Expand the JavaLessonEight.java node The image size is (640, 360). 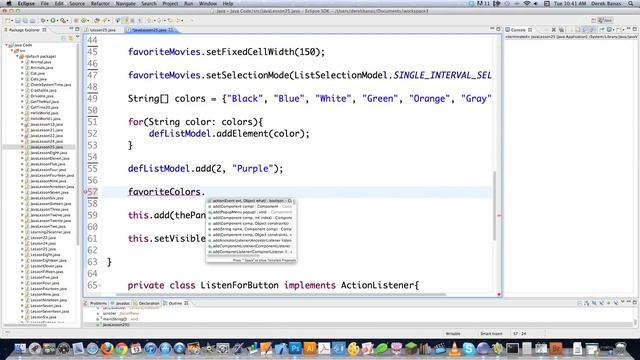[22, 153]
